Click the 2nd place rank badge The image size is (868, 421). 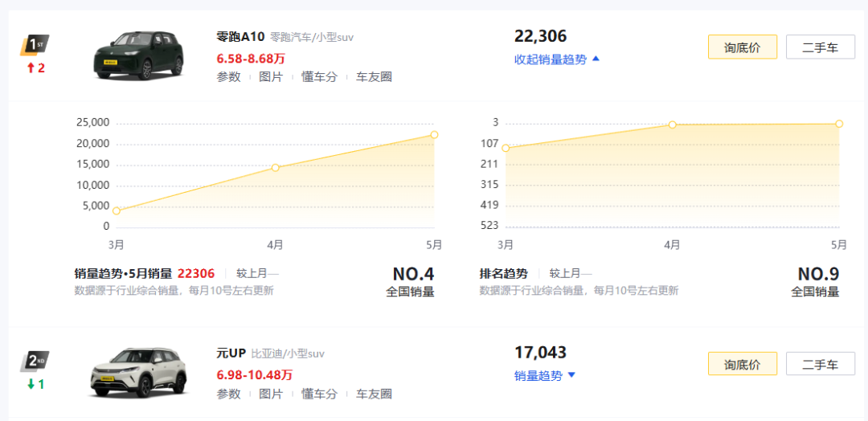pos(33,362)
